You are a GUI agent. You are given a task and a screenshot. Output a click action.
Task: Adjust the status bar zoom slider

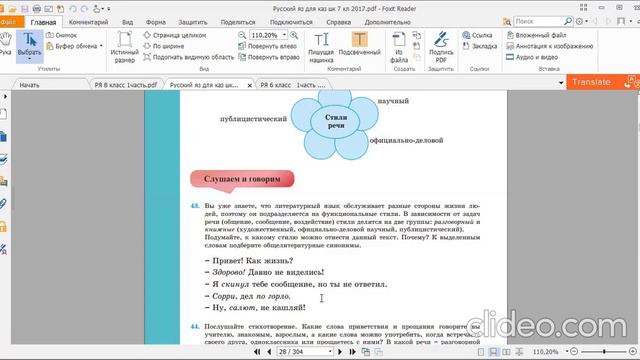(604, 351)
